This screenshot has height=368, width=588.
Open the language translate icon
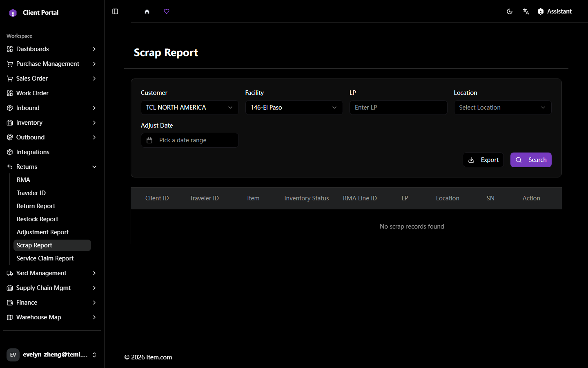tap(526, 11)
